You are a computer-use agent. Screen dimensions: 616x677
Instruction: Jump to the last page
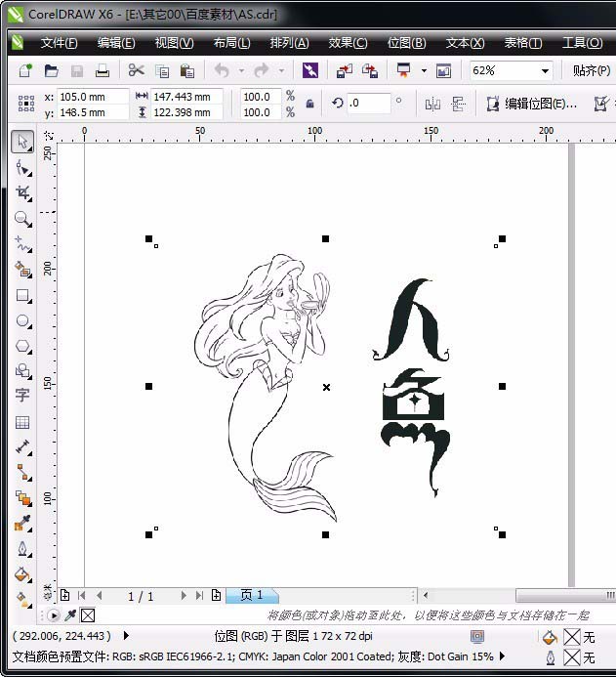pos(199,596)
